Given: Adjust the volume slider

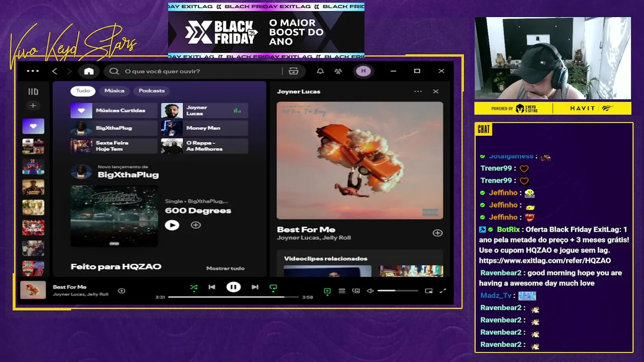Looking at the screenshot, I should tap(397, 291).
